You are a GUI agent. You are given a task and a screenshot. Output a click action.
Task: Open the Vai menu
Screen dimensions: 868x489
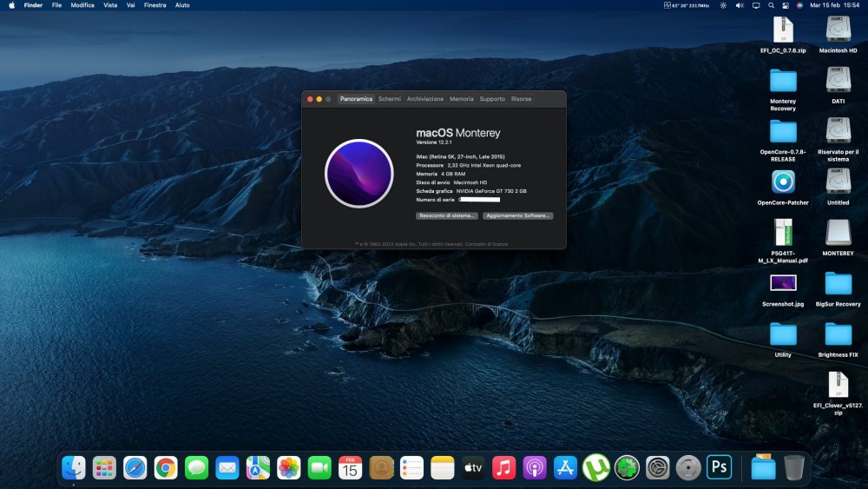(131, 5)
